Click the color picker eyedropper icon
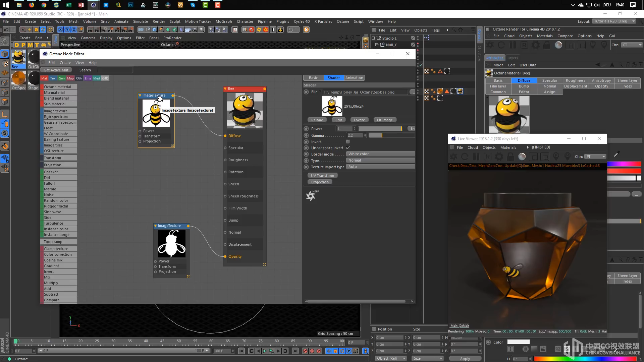This screenshot has width=644, height=362. click(616, 154)
